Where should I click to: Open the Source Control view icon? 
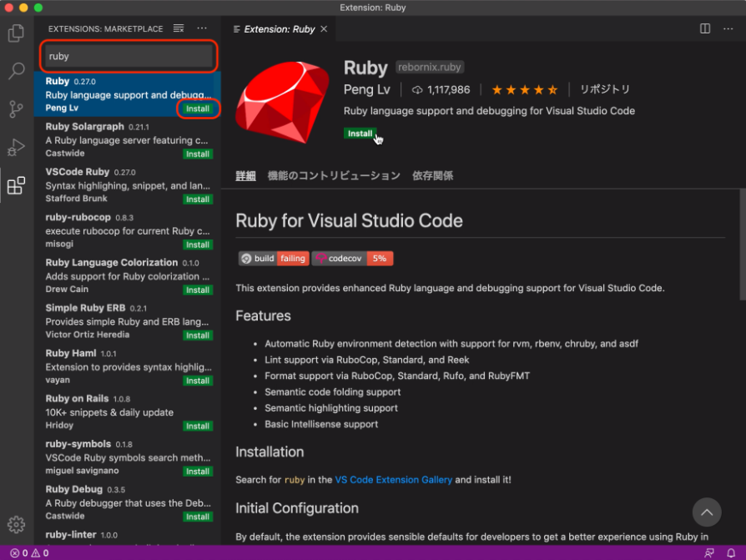point(16,109)
